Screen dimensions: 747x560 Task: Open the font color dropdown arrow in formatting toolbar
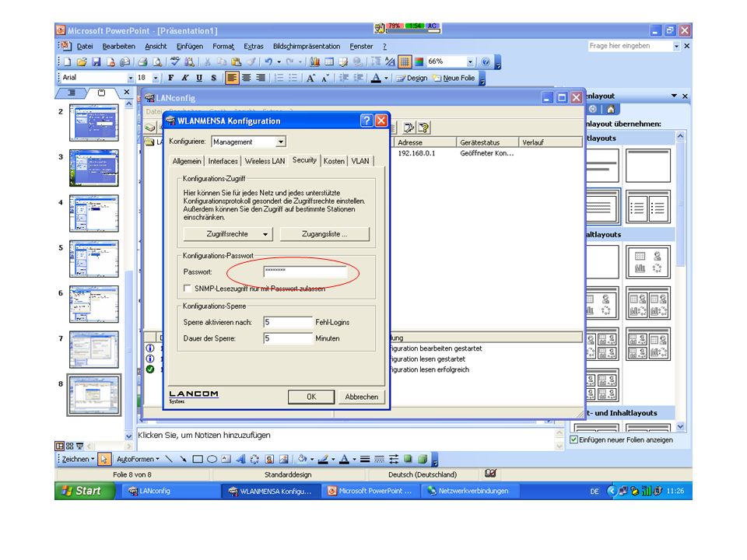387,78
